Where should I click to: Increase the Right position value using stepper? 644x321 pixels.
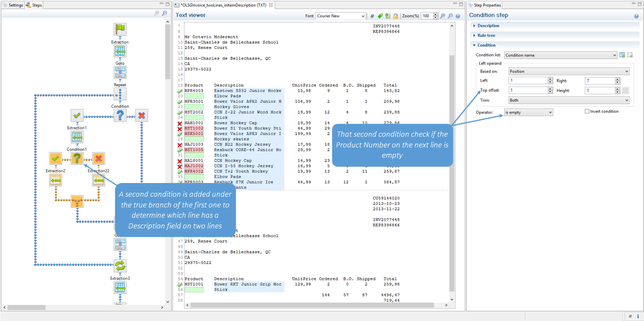tap(617, 79)
